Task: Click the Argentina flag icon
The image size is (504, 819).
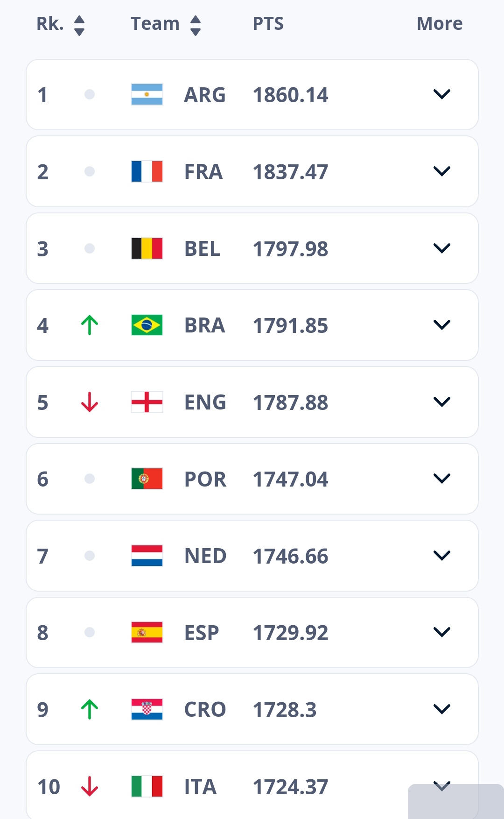Action: pyautogui.click(x=147, y=95)
